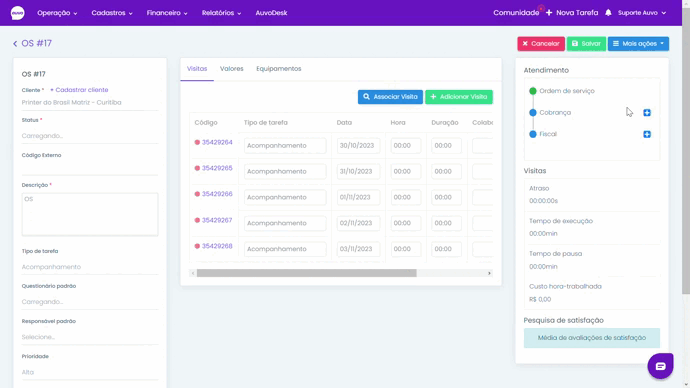The height and width of the screenshot is (388, 690).
Task: Open visit code 35429264 link
Action: tap(217, 143)
